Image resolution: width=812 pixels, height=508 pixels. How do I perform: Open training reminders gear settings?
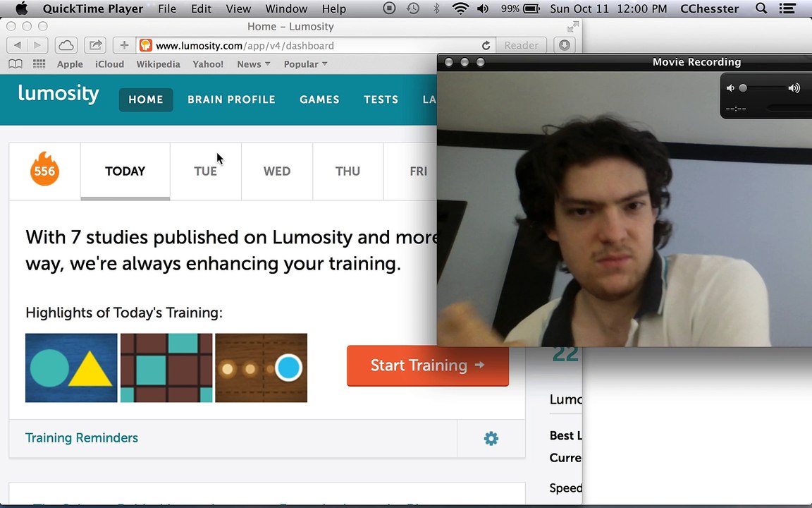[x=491, y=439]
